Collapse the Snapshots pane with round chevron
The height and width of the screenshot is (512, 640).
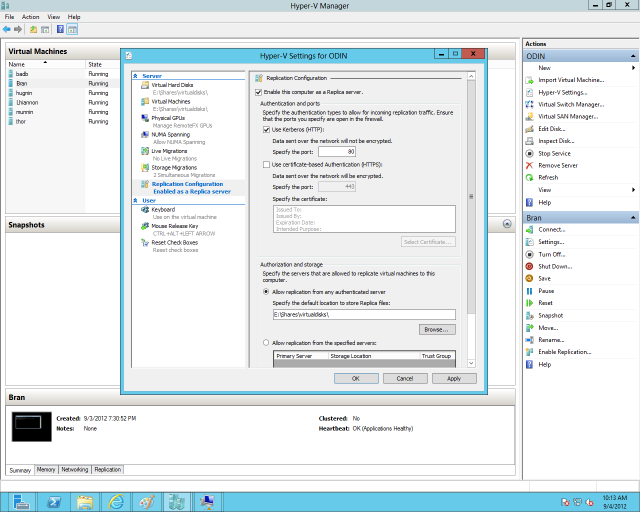[507, 224]
